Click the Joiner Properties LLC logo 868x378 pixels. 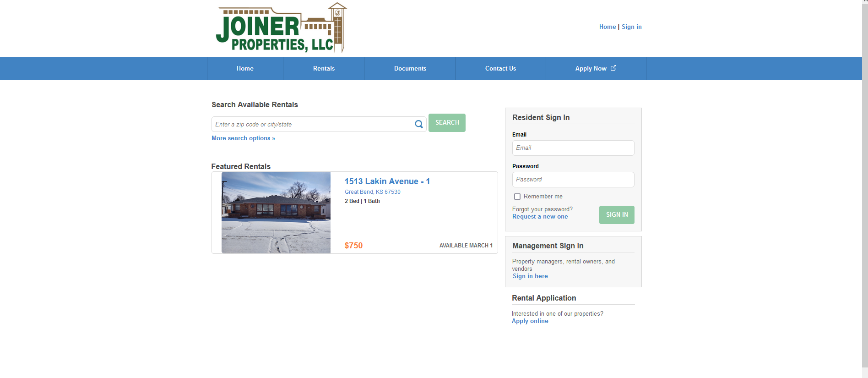pyautogui.click(x=281, y=27)
